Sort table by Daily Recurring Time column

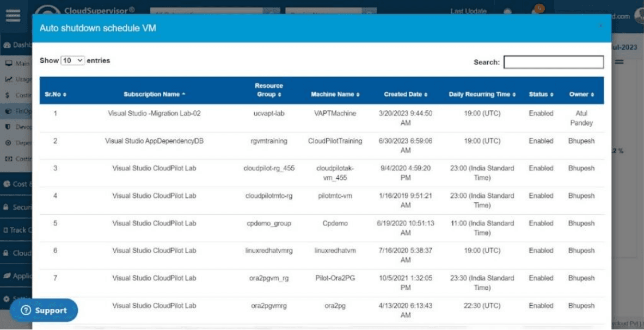pyautogui.click(x=482, y=95)
